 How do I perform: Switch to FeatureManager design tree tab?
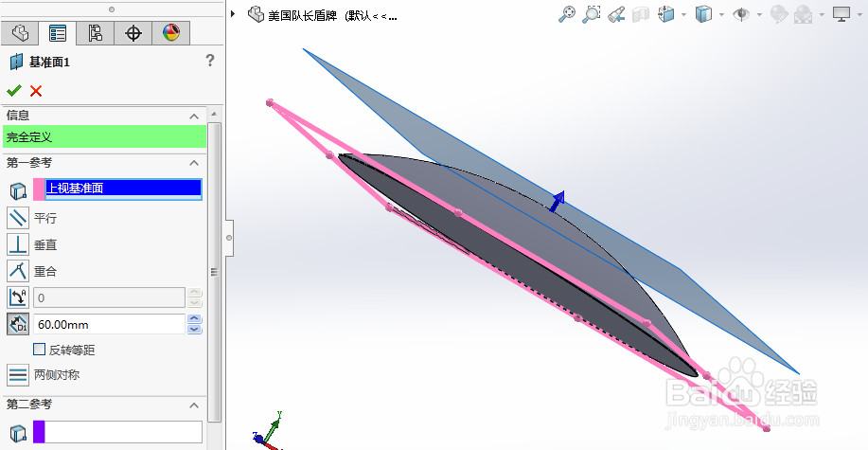[20, 33]
